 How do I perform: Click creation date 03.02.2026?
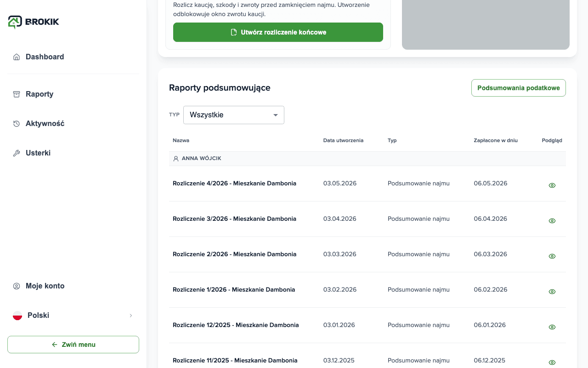[340, 290]
